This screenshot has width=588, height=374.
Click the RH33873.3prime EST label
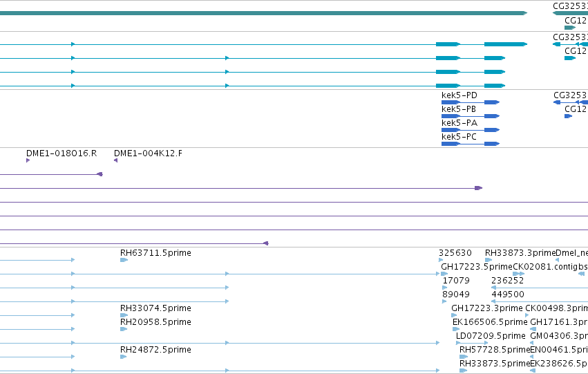[x=520, y=253]
